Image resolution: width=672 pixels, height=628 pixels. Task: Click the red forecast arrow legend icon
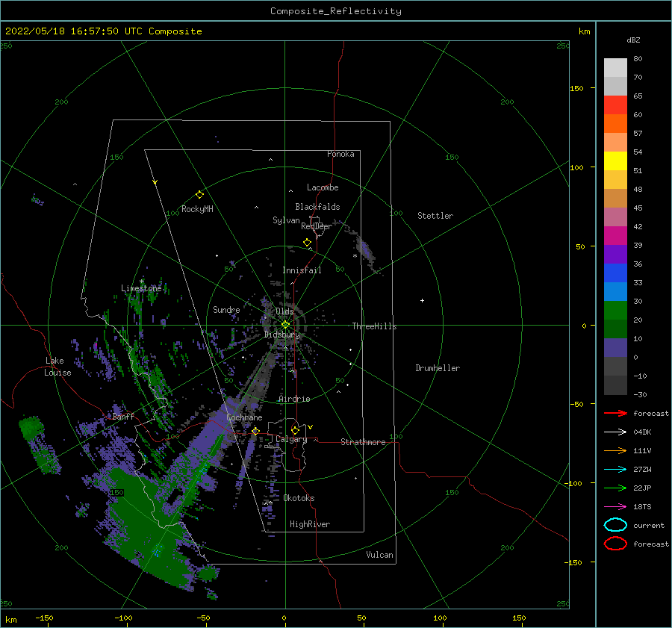coord(615,413)
